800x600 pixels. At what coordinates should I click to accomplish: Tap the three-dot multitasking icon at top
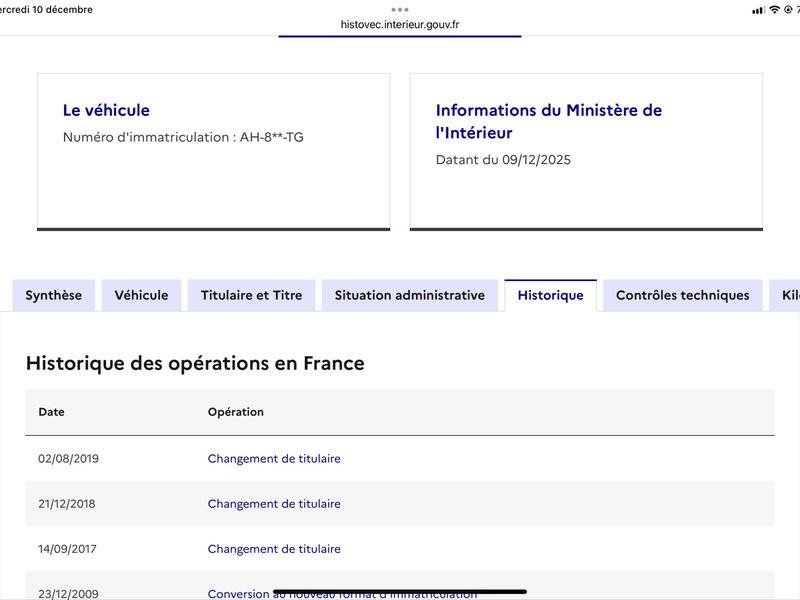tap(400, 9)
